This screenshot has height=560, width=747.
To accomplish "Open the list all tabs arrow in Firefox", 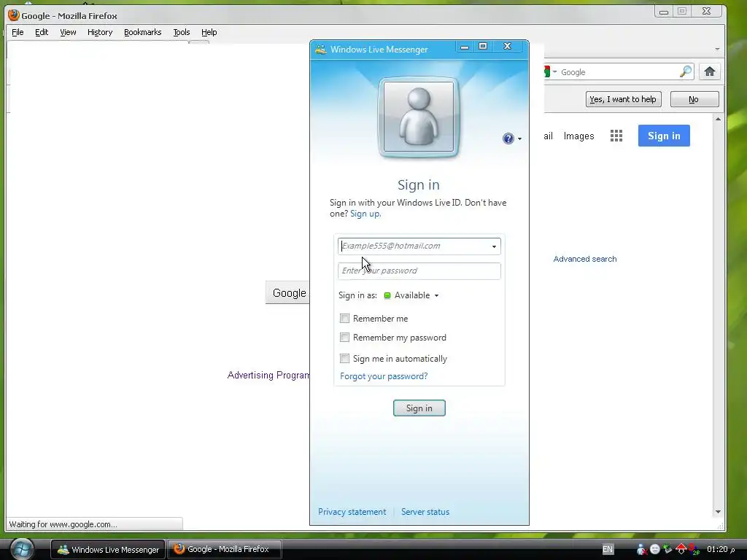I will coord(718,50).
